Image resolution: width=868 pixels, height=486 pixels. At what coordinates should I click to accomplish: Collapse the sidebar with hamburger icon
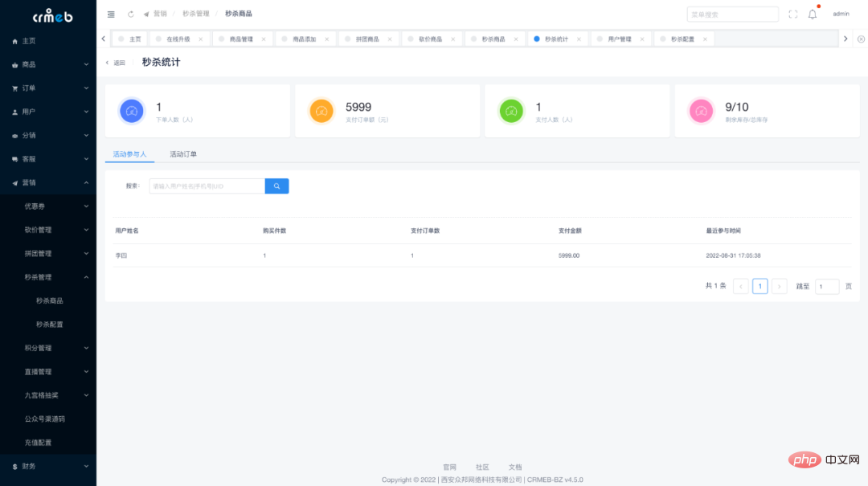coord(111,14)
